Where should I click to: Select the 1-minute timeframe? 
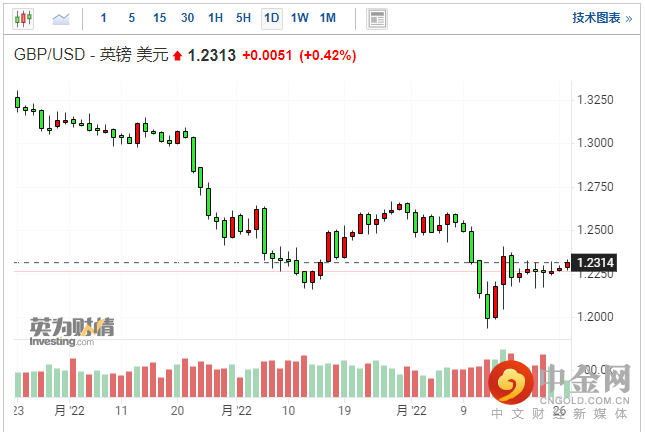point(104,18)
